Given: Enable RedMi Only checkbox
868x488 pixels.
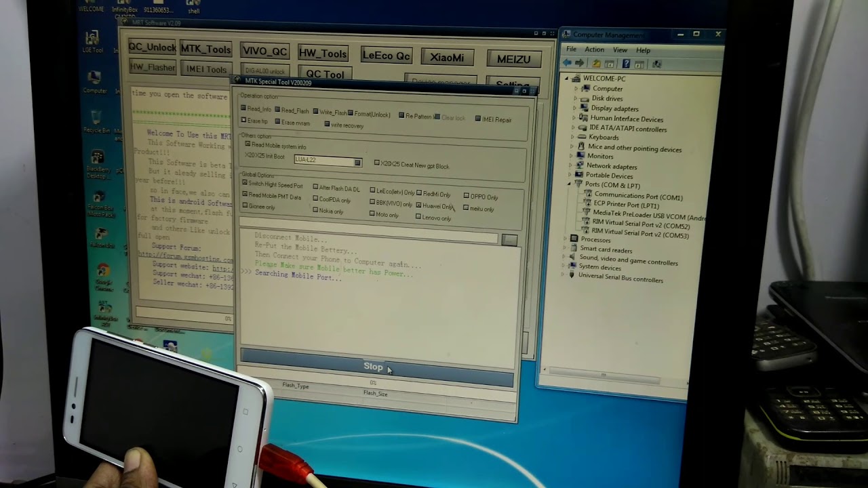Looking at the screenshot, I should 419,193.
